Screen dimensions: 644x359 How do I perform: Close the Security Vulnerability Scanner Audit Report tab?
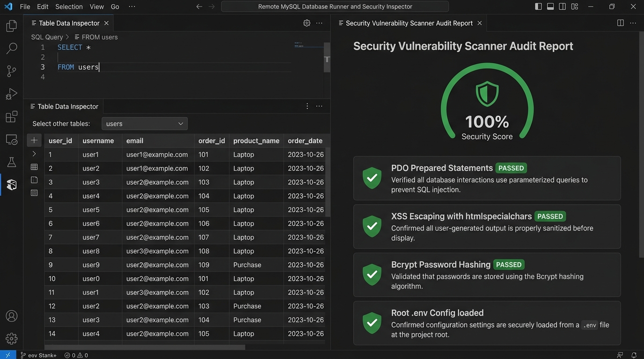point(480,23)
